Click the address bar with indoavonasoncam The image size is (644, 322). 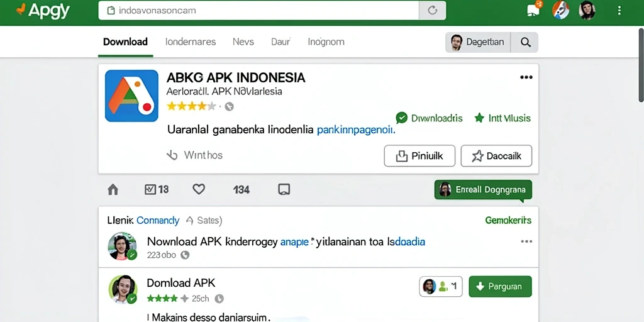coord(258,10)
